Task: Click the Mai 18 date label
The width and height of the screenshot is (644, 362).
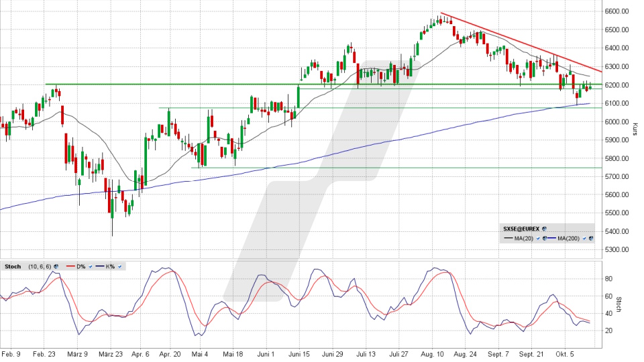Action: (233, 354)
